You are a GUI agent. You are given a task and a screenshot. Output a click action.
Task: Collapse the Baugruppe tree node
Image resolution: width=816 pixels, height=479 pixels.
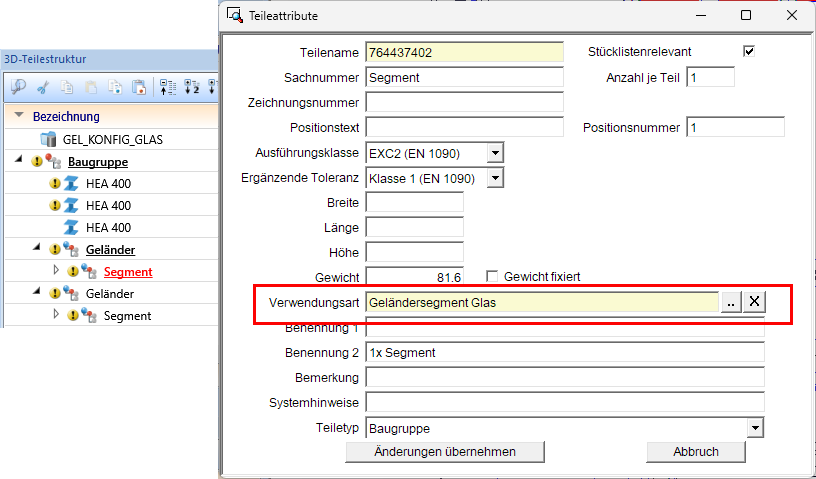pos(19,160)
